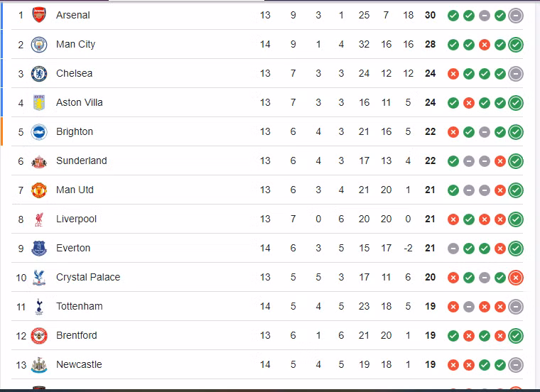540x392 pixels.
Task: Click the Aston Villa club crest
Action: tap(39, 102)
